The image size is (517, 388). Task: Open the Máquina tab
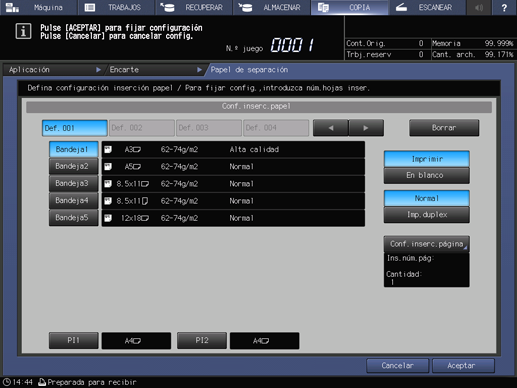[38, 7]
